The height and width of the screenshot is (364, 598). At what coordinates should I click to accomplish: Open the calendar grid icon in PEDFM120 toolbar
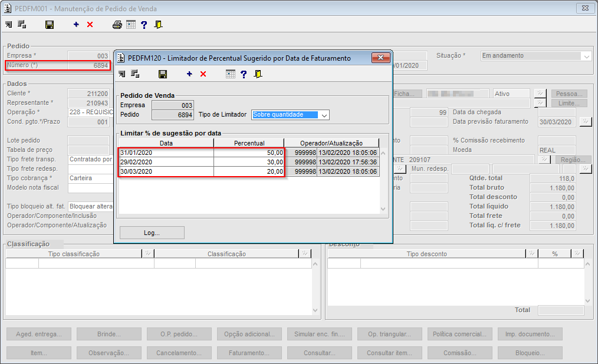pos(231,74)
